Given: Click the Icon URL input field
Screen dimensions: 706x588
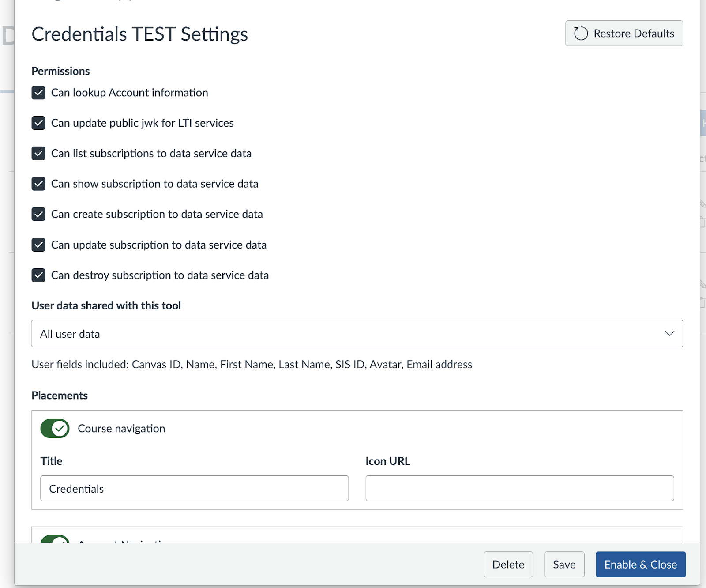Looking at the screenshot, I should point(519,488).
